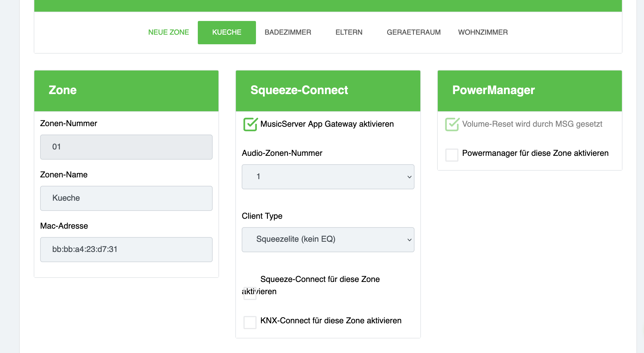This screenshot has width=644, height=353.
Task: Open the Client Type dropdown
Action: (328, 240)
